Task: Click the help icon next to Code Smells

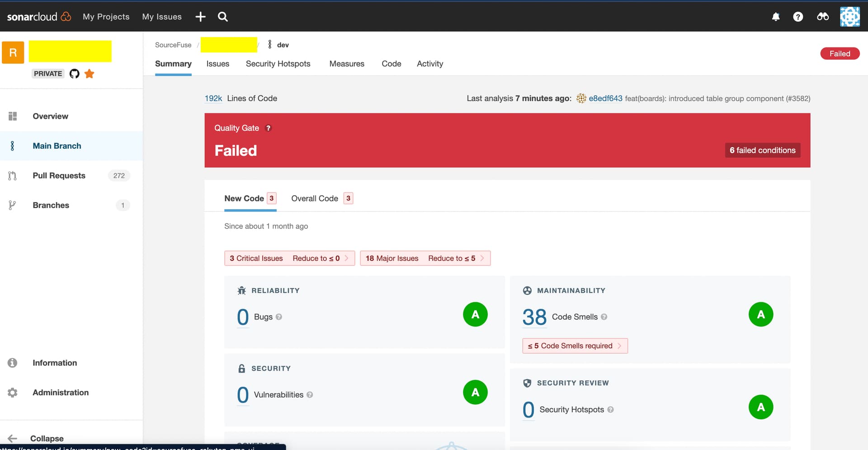Action: pyautogui.click(x=604, y=317)
